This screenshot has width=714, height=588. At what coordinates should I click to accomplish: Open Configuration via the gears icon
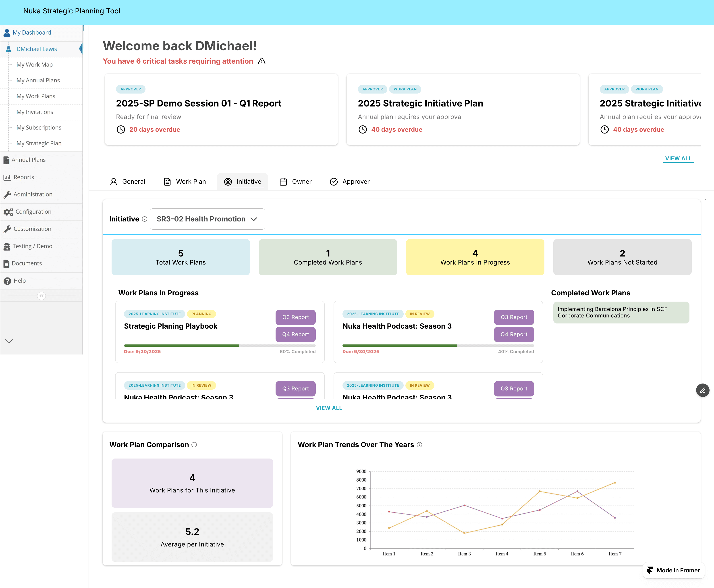click(x=8, y=212)
